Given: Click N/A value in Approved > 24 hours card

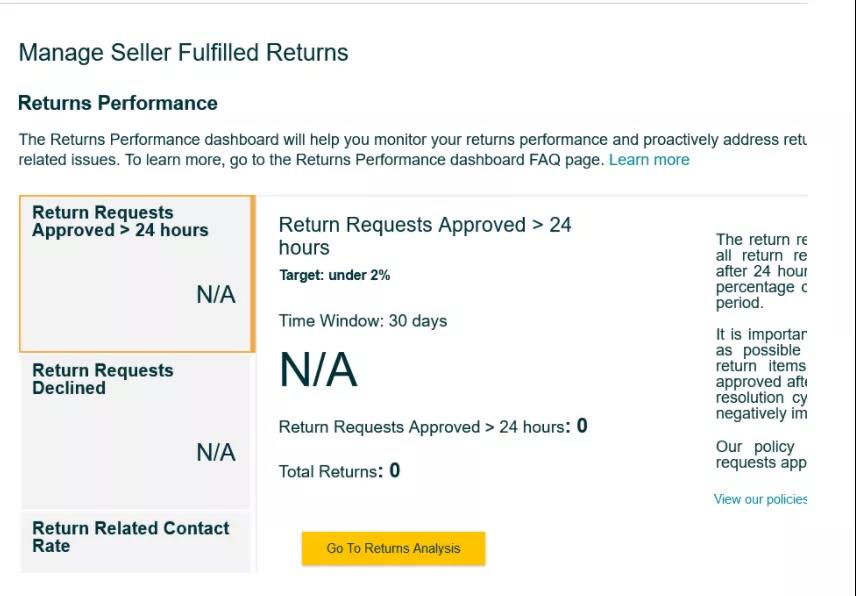Looking at the screenshot, I should tap(215, 295).
